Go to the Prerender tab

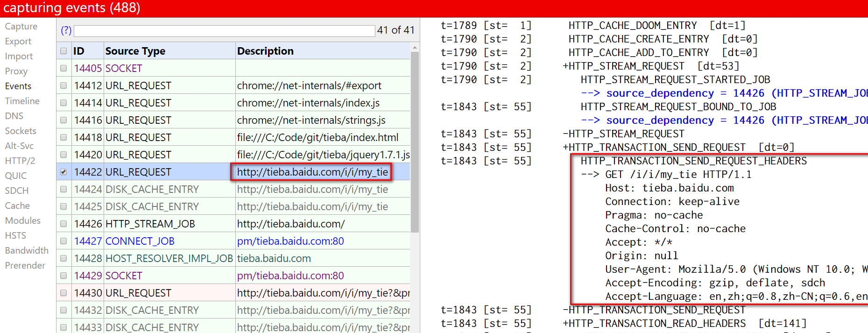click(x=25, y=266)
